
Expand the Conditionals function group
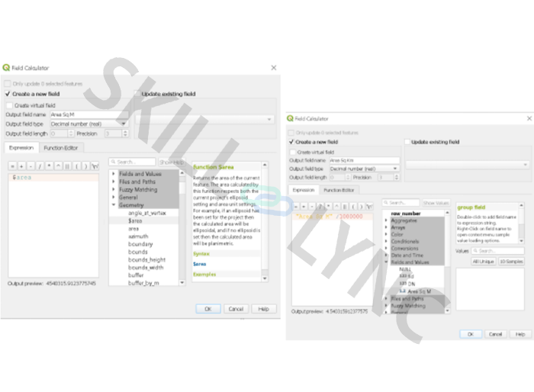coord(386,241)
